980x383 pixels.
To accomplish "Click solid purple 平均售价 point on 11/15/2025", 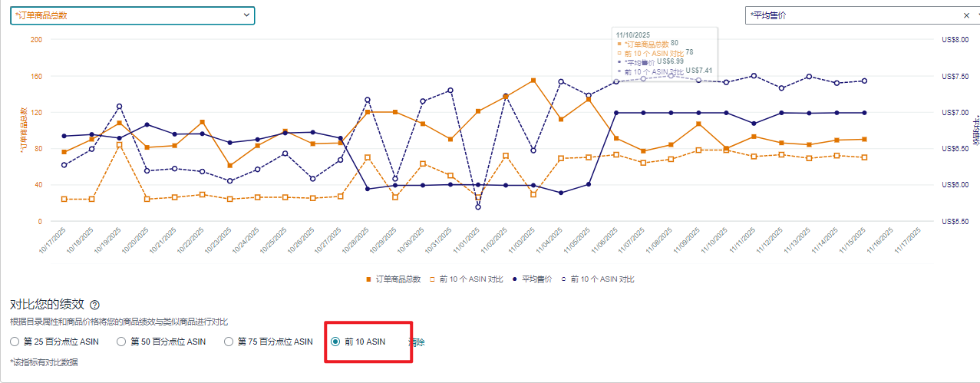I will [864, 113].
